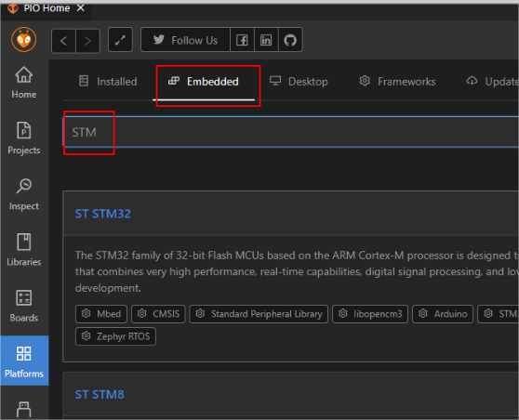Open Home in the sidebar
The height and width of the screenshot is (420, 519).
point(24,83)
